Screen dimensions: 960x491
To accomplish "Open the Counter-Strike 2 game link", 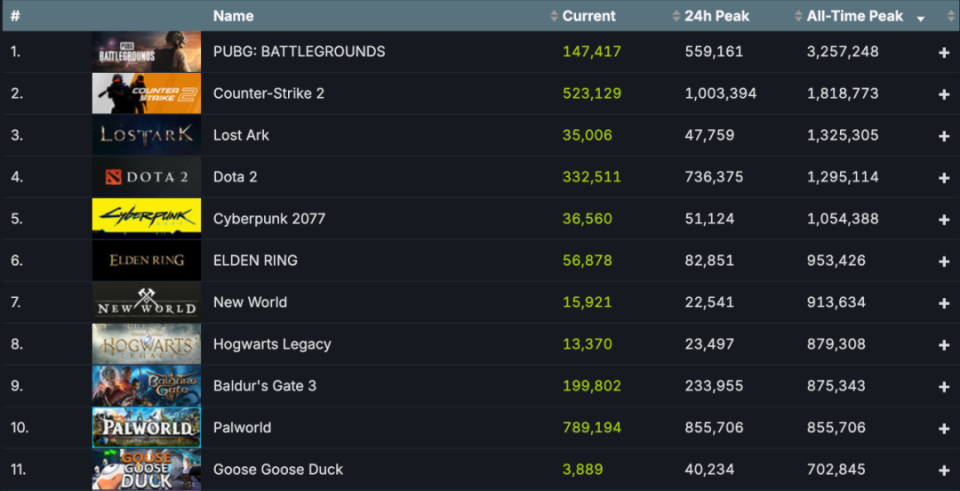I will pos(269,93).
